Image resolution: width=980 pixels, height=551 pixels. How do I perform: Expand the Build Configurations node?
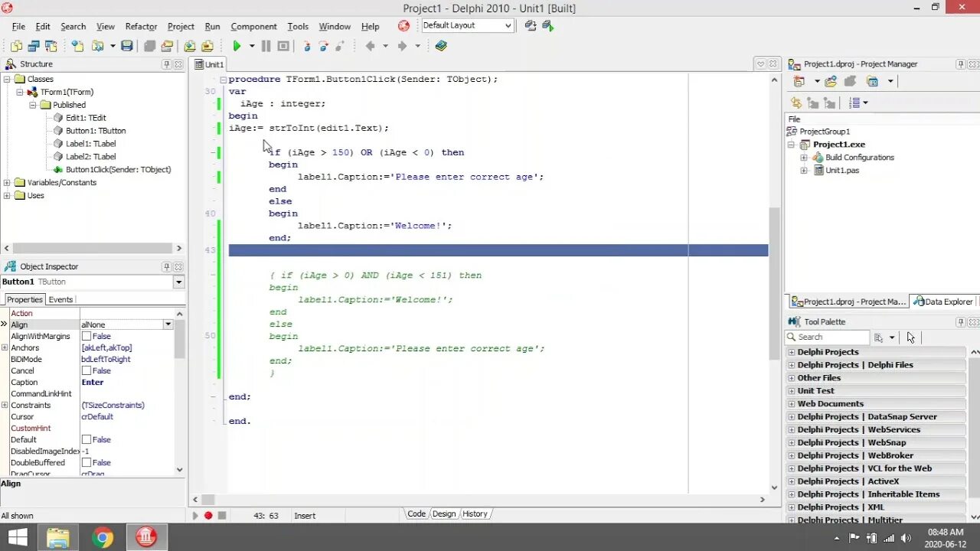(x=804, y=158)
